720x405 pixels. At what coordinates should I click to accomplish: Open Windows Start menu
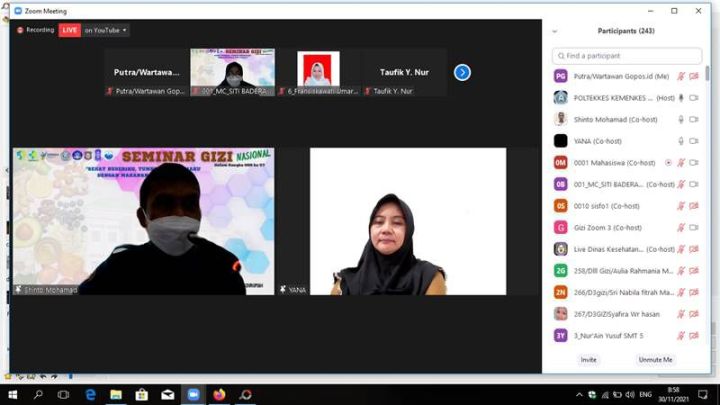coord(13,394)
